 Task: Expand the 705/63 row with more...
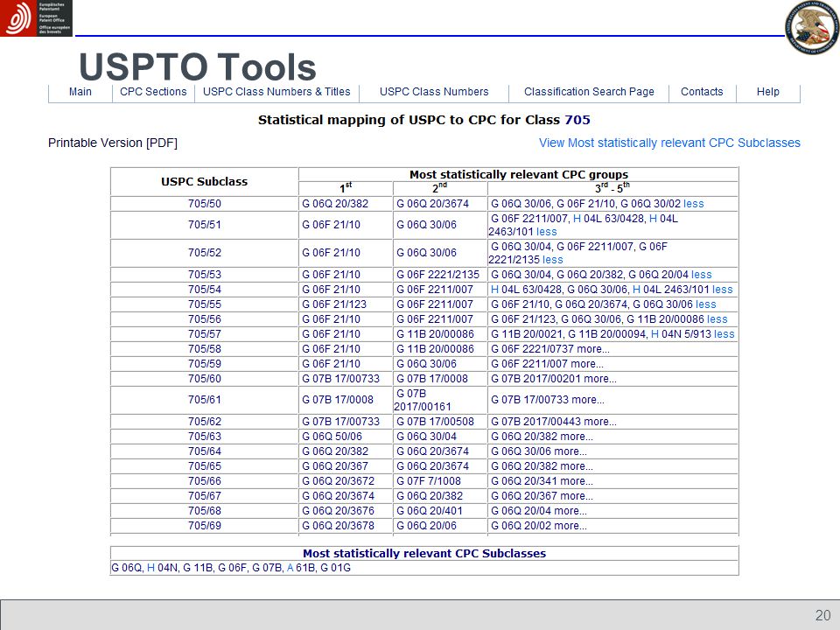pyautogui.click(x=577, y=437)
